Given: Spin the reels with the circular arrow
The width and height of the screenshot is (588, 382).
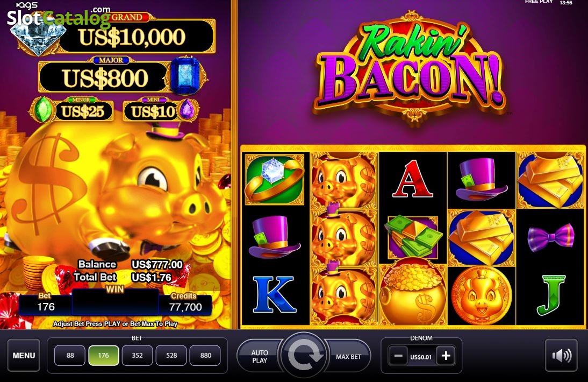Looking at the screenshot, I should (x=304, y=355).
